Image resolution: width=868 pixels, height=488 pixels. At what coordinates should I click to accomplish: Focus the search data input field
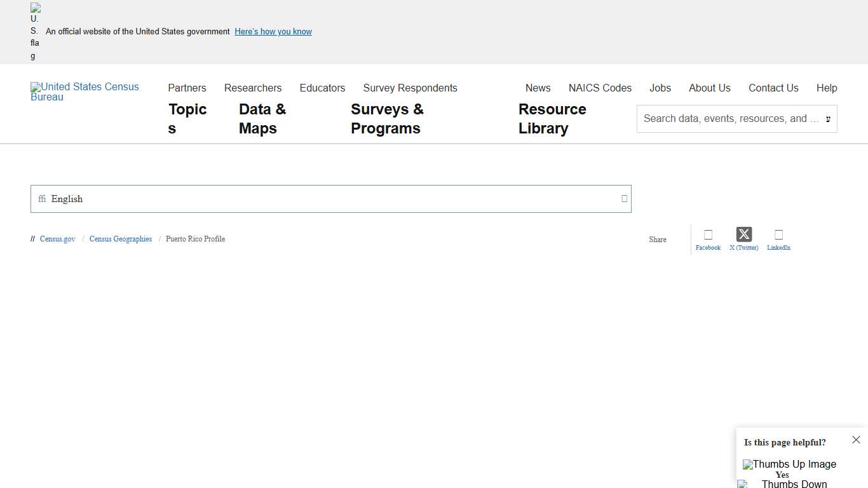click(731, 119)
